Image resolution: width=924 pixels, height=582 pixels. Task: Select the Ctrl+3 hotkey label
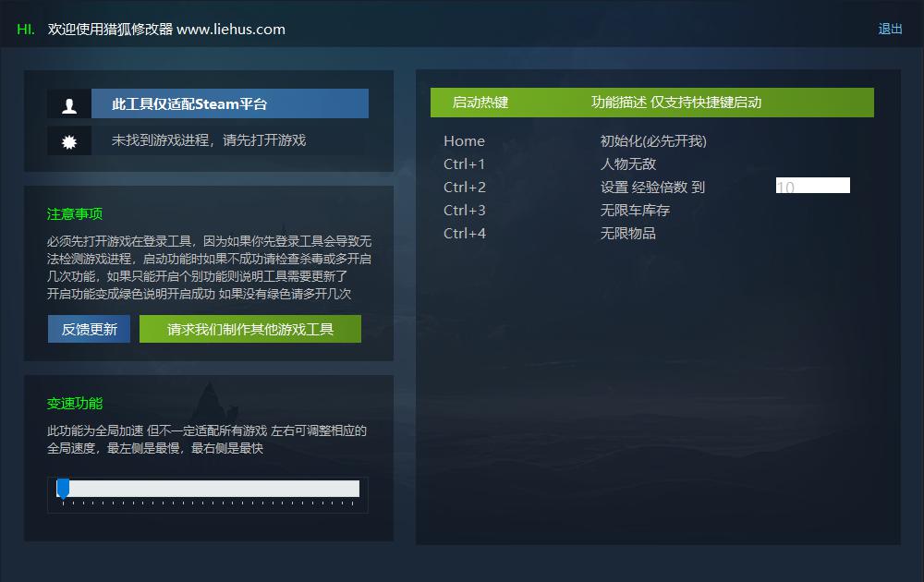(x=465, y=211)
